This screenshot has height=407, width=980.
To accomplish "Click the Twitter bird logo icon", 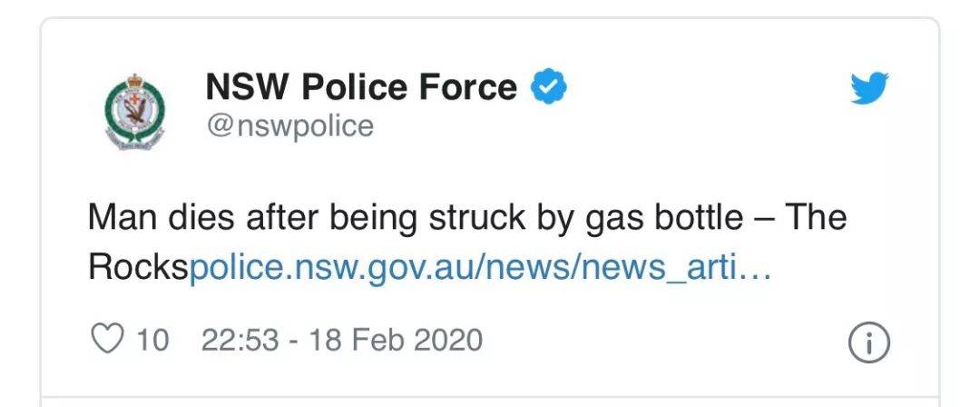I will point(869,88).
